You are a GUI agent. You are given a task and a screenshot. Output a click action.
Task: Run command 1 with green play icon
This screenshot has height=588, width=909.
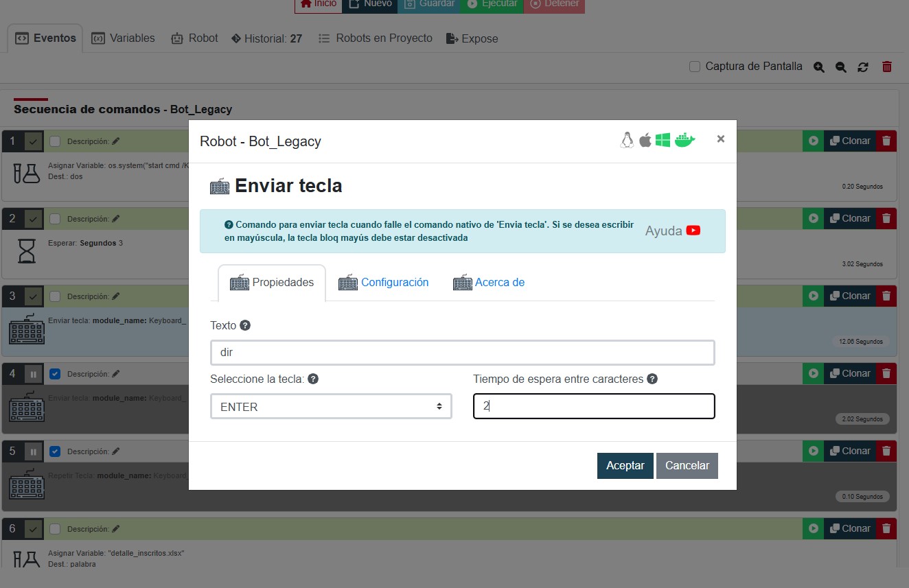click(813, 141)
